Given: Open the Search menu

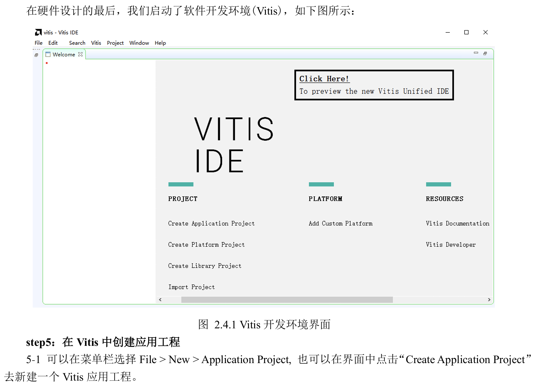Looking at the screenshot, I should tap(77, 43).
